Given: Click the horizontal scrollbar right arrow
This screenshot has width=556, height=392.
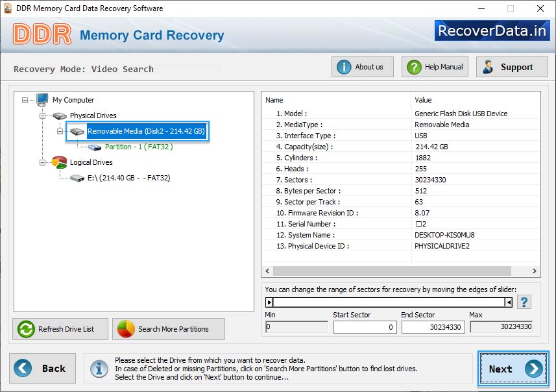Looking at the screenshot, I should point(535,271).
